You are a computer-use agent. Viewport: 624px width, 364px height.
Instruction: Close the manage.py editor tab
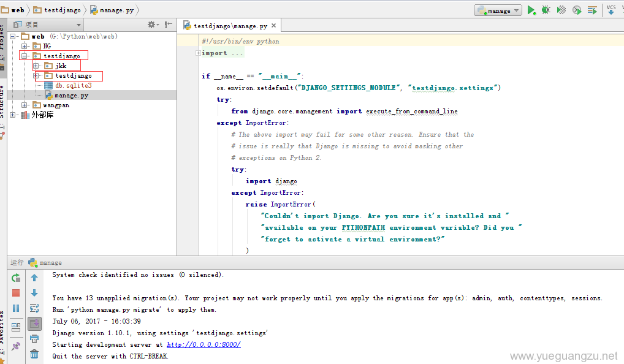pos(274,26)
